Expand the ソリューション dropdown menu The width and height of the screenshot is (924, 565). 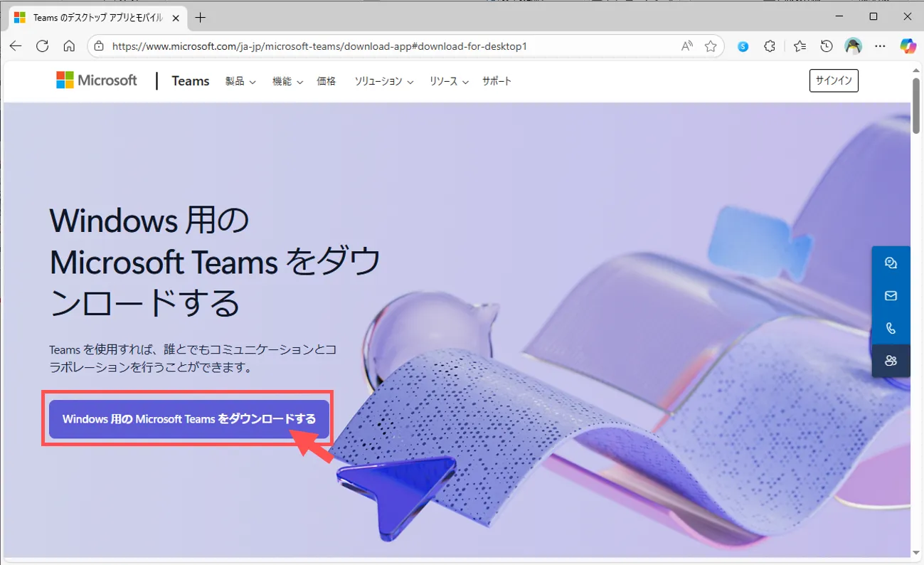(384, 81)
